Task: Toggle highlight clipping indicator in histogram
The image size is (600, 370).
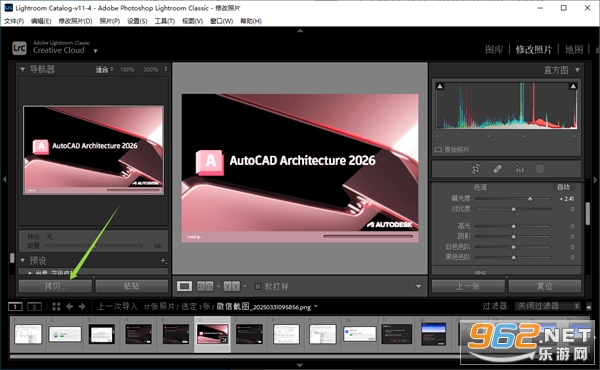Action: tap(573, 86)
